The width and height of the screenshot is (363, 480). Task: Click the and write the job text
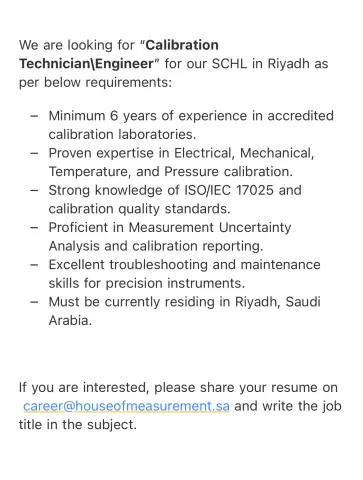tap(288, 406)
